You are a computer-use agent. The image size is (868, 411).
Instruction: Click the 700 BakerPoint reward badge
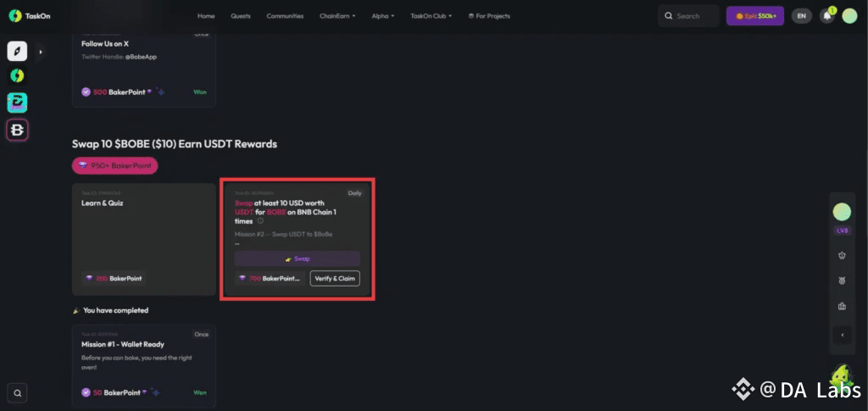click(x=270, y=278)
